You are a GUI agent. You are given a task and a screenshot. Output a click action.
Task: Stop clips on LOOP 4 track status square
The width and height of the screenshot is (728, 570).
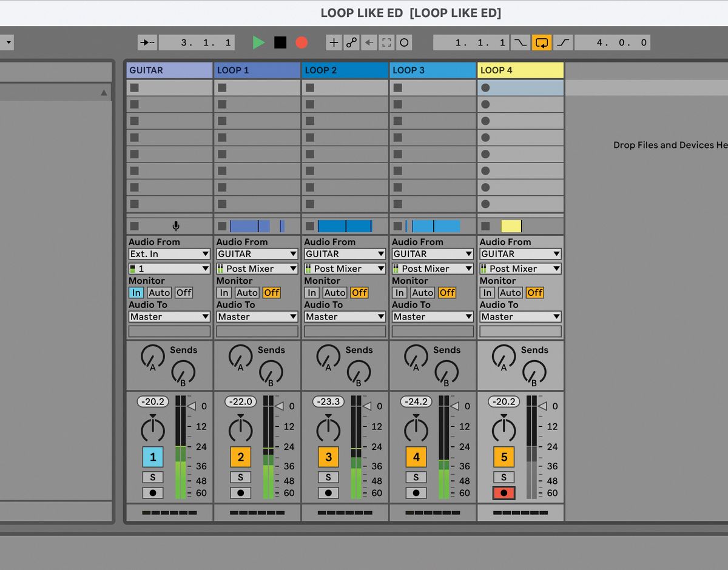click(x=485, y=226)
